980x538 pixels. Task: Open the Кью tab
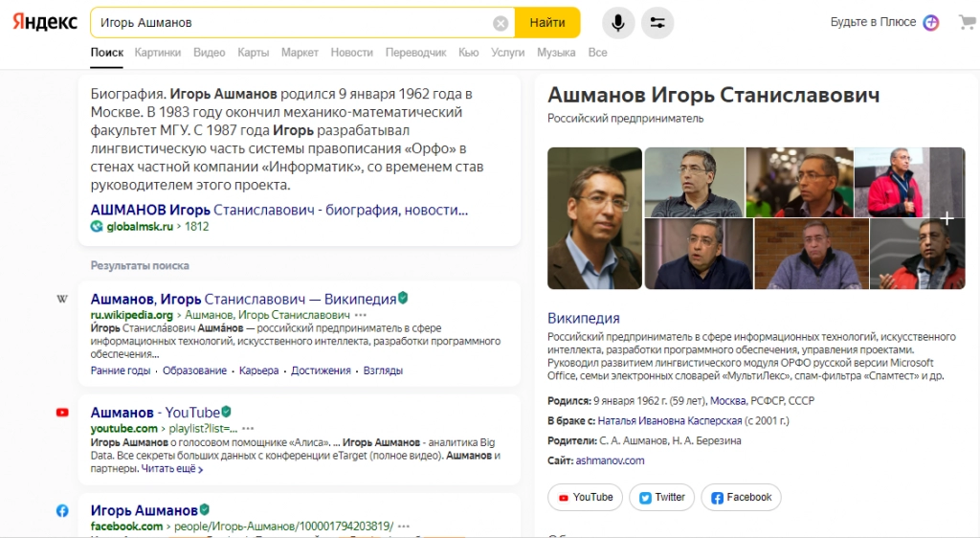coord(469,53)
